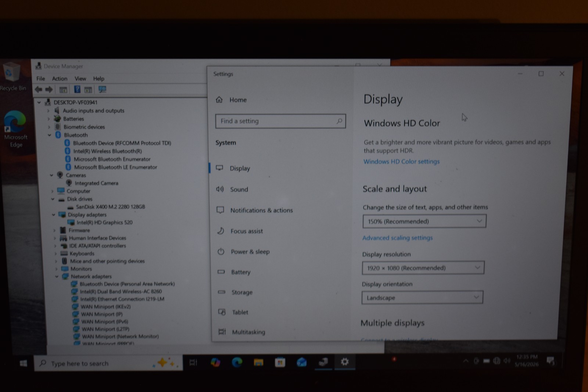The height and width of the screenshot is (392, 588).
Task: Open Task View on the taskbar
Action: coord(193,363)
